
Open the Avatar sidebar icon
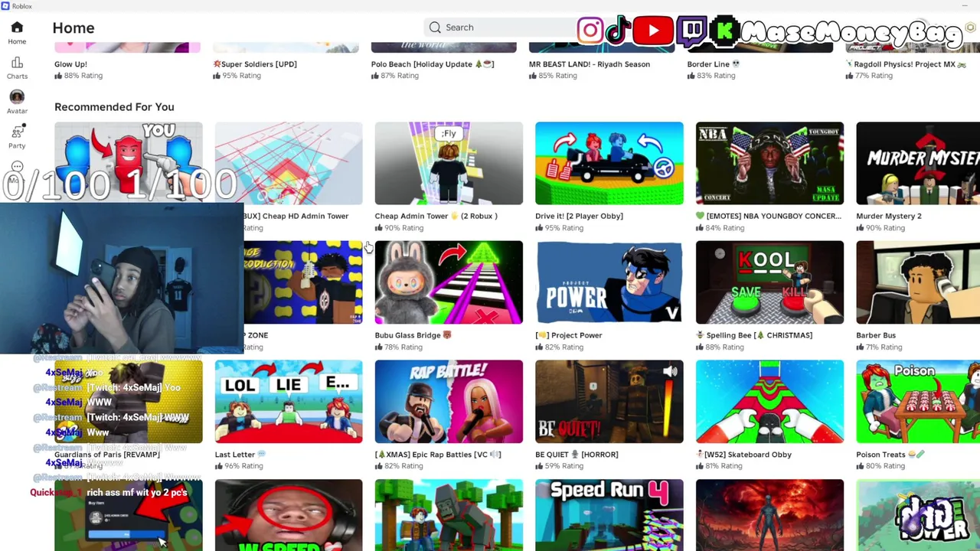(17, 97)
